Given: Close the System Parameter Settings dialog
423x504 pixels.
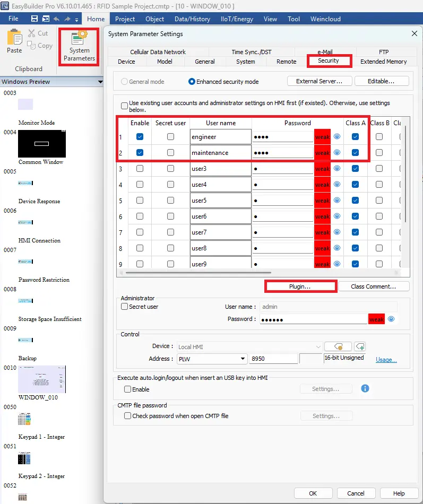Looking at the screenshot, I should 415,33.
